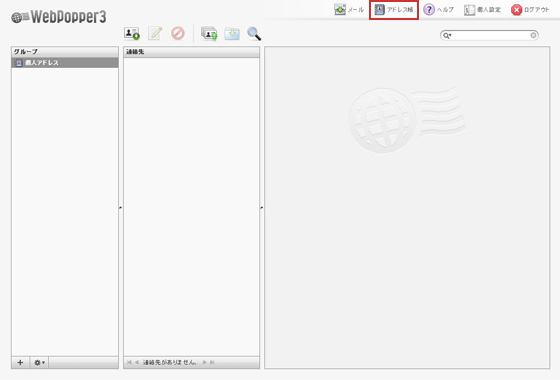This screenshot has width=560, height=380.
Task: Click the splitter handle between contacts and detail pane
Action: click(262, 207)
